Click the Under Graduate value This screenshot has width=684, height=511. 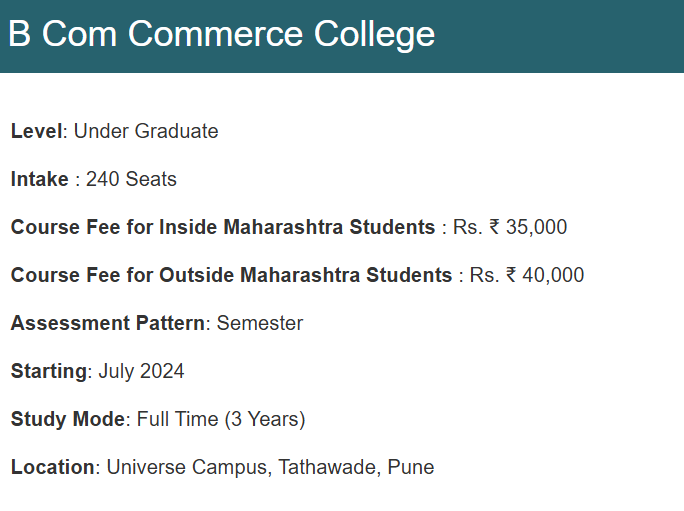[x=146, y=131]
